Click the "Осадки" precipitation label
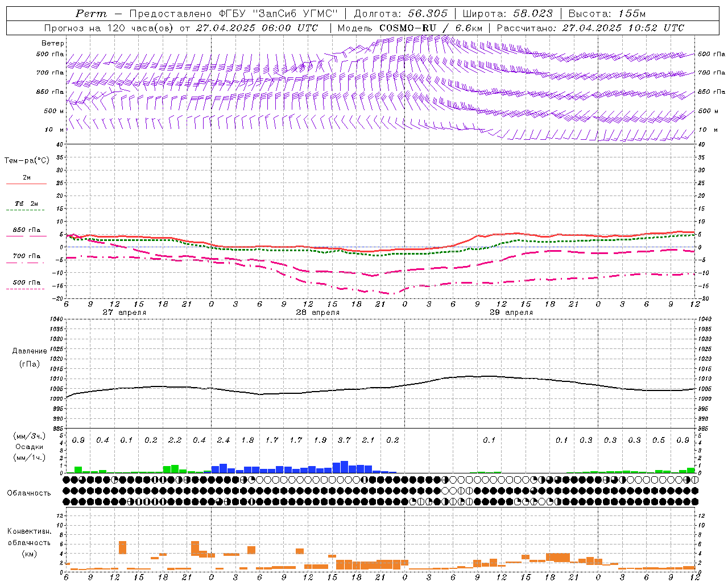 [x=29, y=447]
